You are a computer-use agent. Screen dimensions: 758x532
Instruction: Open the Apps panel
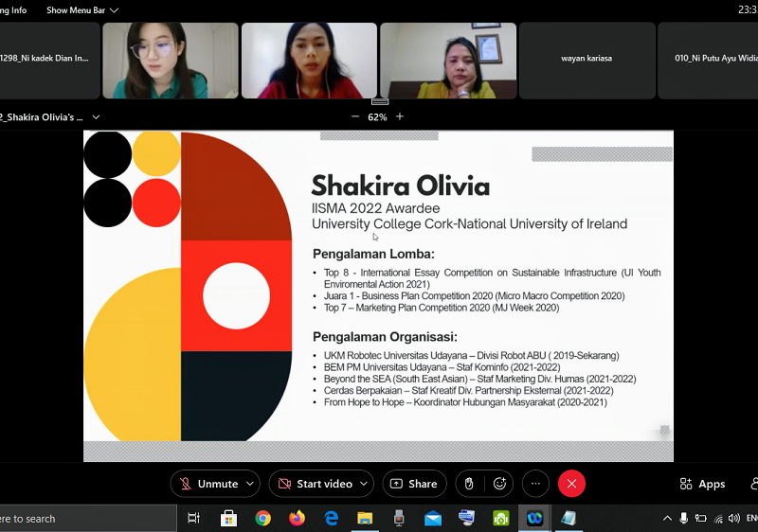702,484
